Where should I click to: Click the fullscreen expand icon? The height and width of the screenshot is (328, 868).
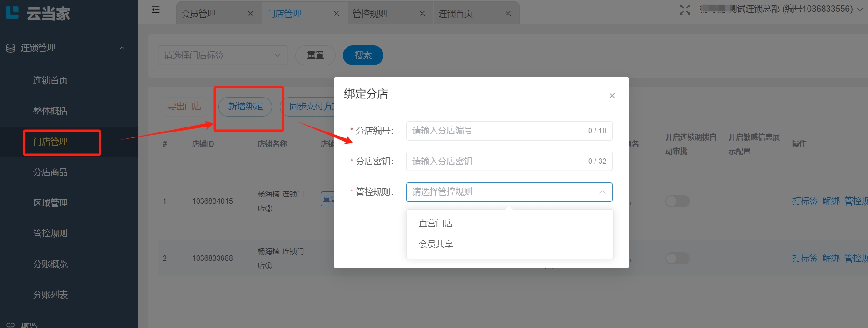(684, 10)
